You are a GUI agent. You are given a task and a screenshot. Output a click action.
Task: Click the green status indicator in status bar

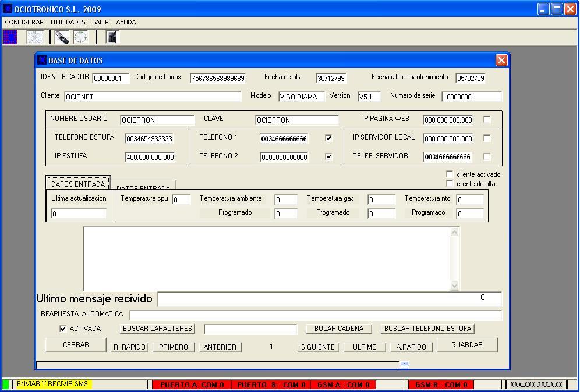coord(6,384)
